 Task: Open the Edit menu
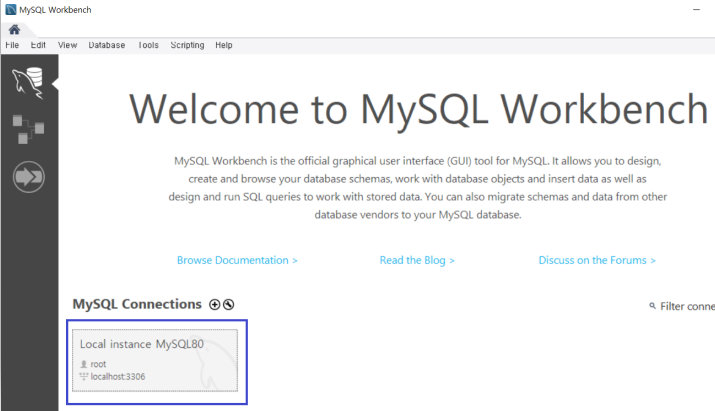pos(38,45)
